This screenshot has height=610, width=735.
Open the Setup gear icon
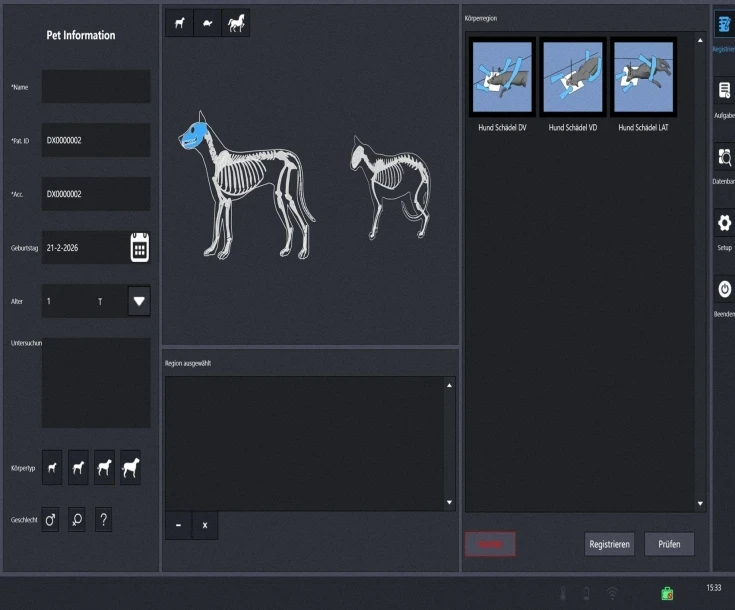coord(725,223)
